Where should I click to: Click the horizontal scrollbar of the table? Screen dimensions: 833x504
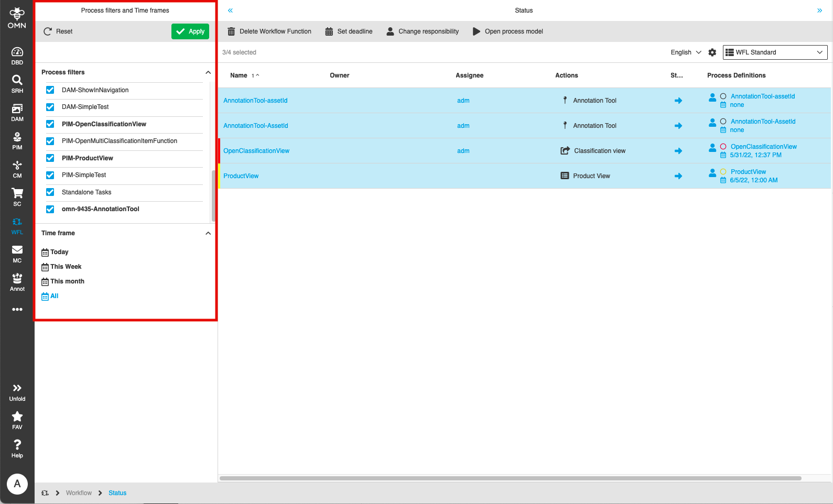[510, 478]
